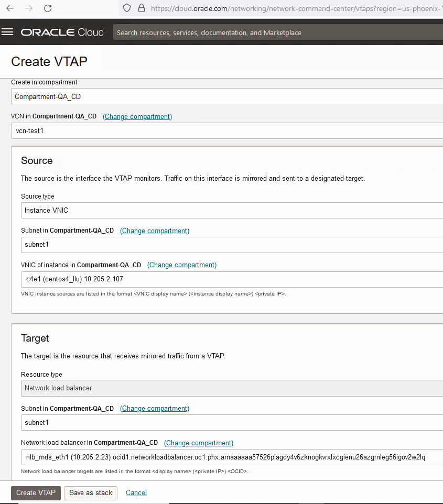
Task: Reload the page with the refresh icon
Action: 48,8
